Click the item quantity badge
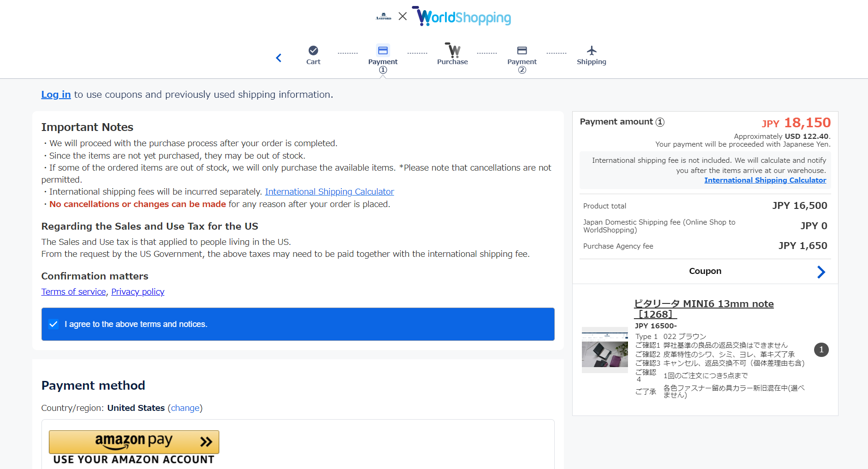This screenshot has height=469, width=868. coord(821,350)
